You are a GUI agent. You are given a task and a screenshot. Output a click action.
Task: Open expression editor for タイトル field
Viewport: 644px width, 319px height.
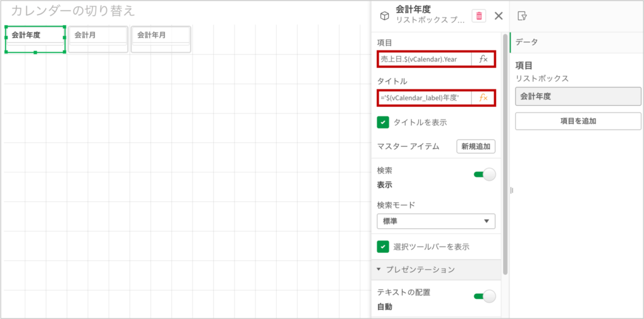483,98
